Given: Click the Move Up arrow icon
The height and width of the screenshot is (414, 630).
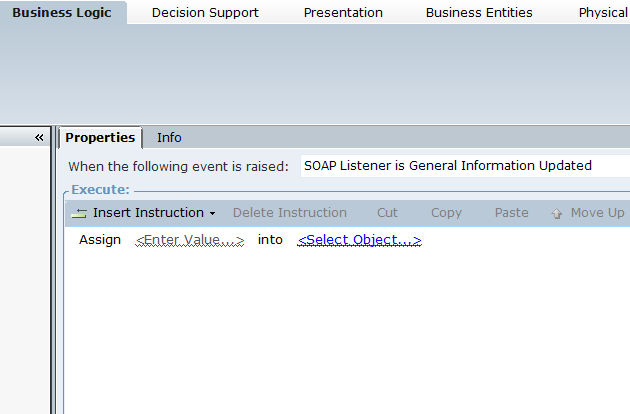Looking at the screenshot, I should (x=557, y=213).
